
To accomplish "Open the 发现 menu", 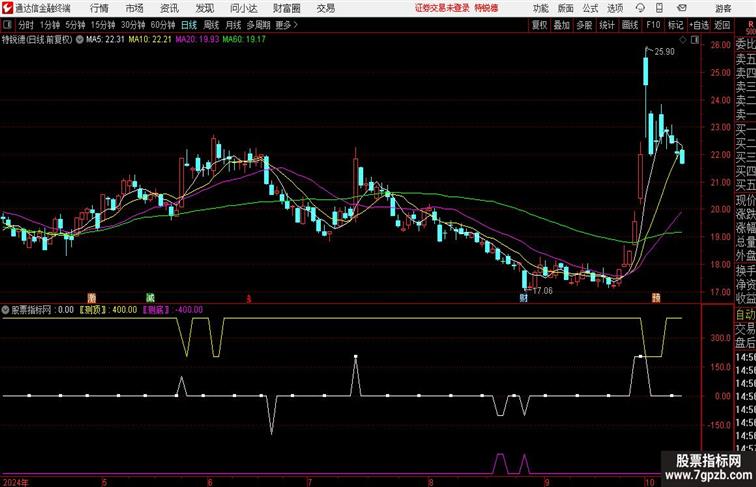I will (x=205, y=8).
